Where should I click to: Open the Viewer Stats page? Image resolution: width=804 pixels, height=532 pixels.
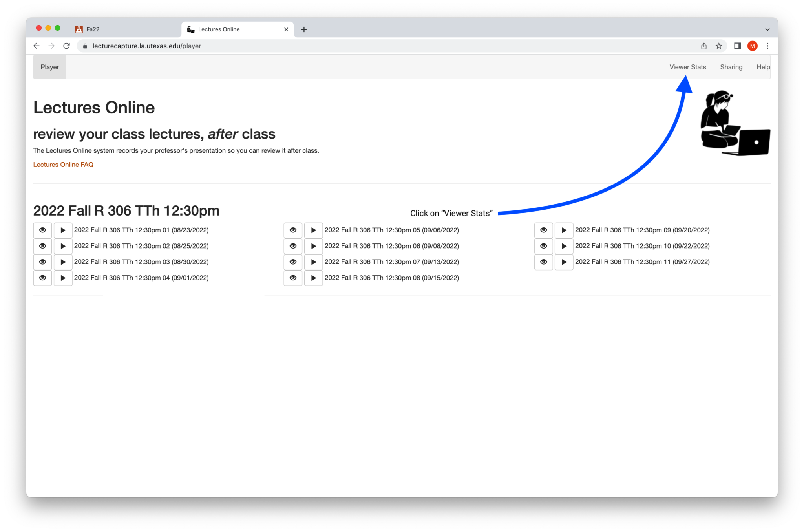pyautogui.click(x=687, y=67)
